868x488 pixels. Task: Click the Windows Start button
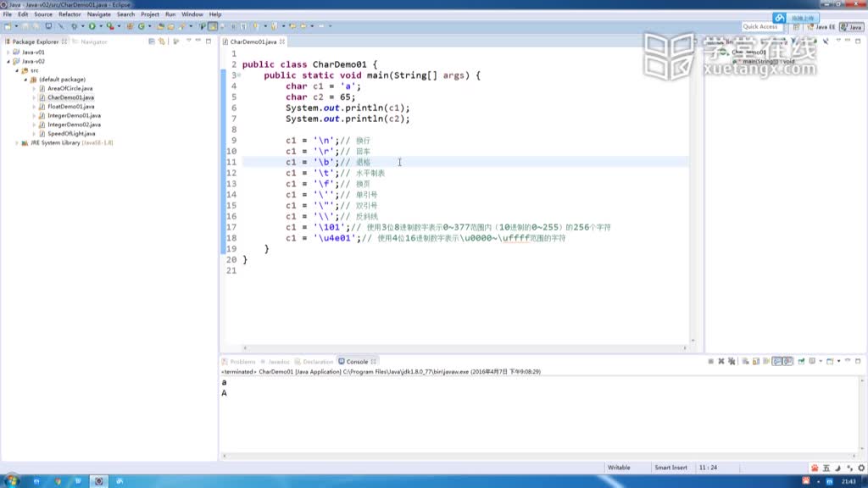point(11,481)
